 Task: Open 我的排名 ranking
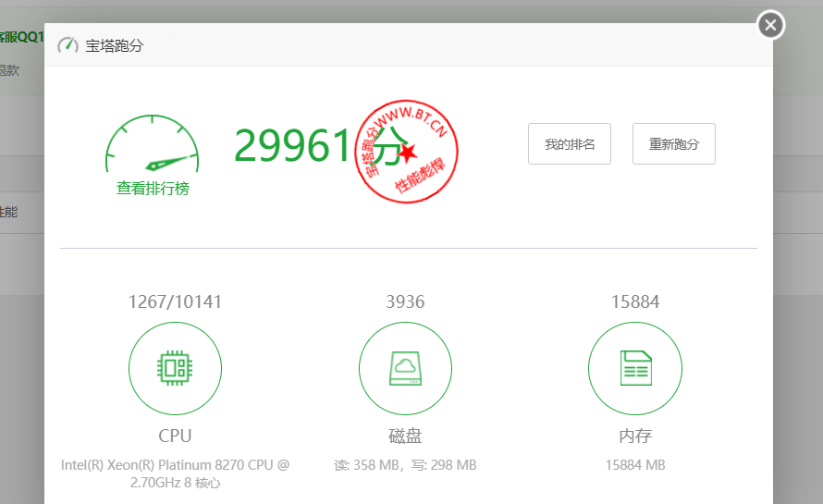(569, 144)
